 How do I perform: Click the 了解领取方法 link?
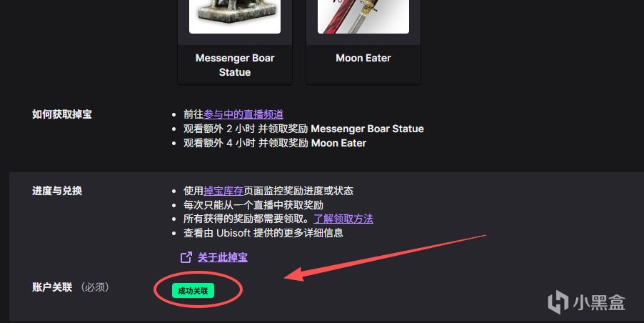(x=343, y=219)
